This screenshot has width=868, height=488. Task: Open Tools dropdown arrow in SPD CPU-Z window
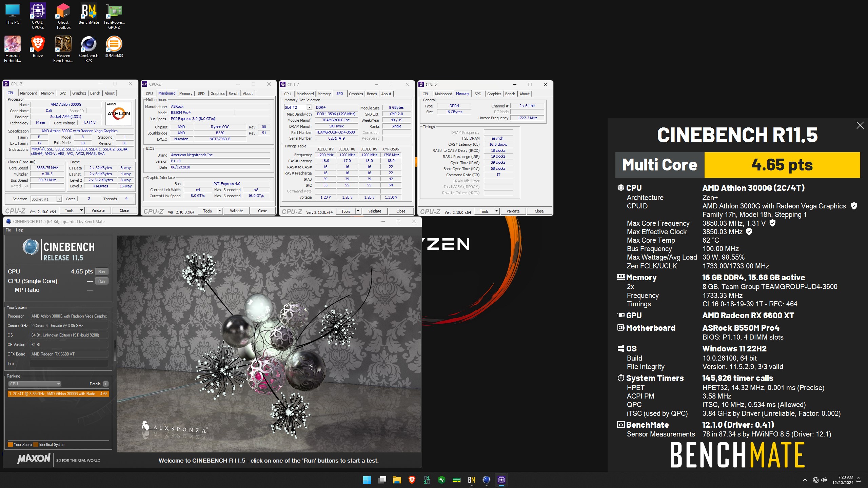click(x=358, y=211)
